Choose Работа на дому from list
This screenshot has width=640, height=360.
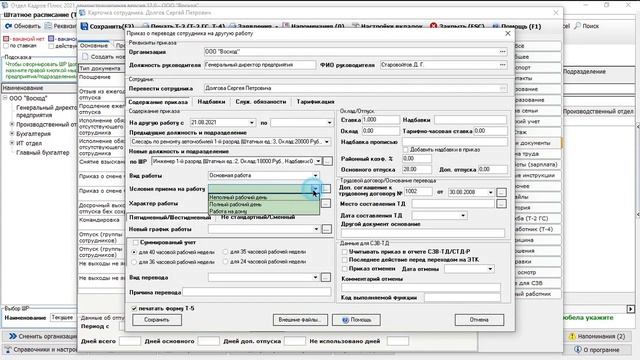pos(264,211)
